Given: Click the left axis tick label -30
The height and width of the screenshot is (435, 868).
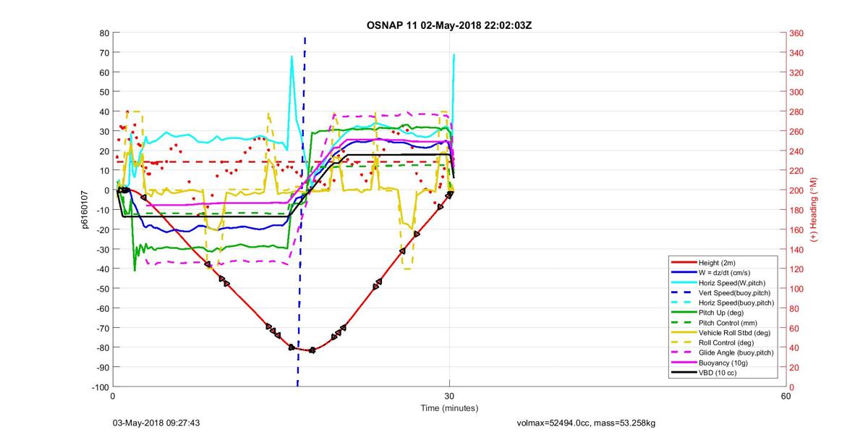Looking at the screenshot, I should [104, 250].
